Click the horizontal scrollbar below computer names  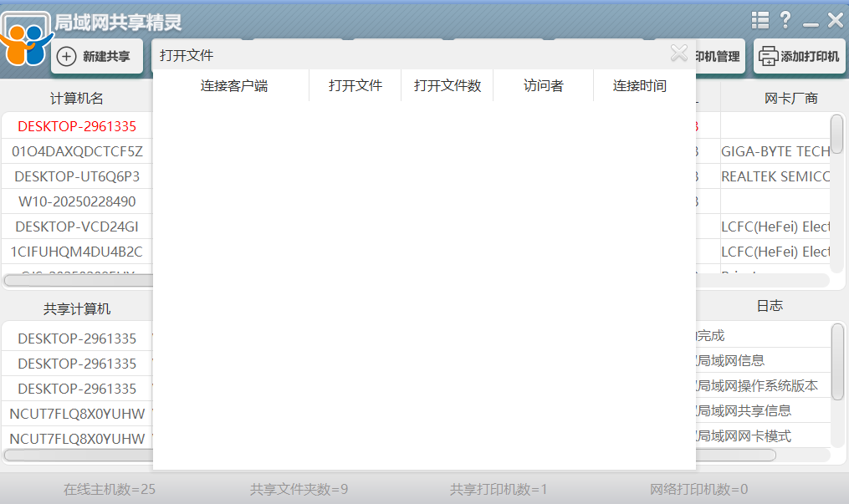[75, 278]
